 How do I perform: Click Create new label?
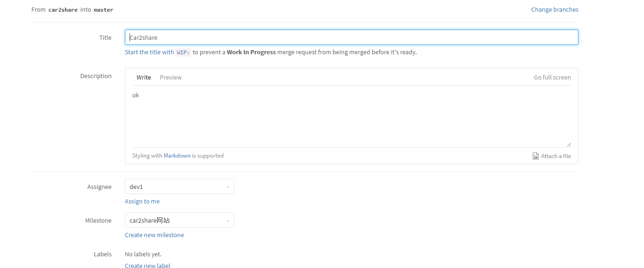(x=147, y=266)
